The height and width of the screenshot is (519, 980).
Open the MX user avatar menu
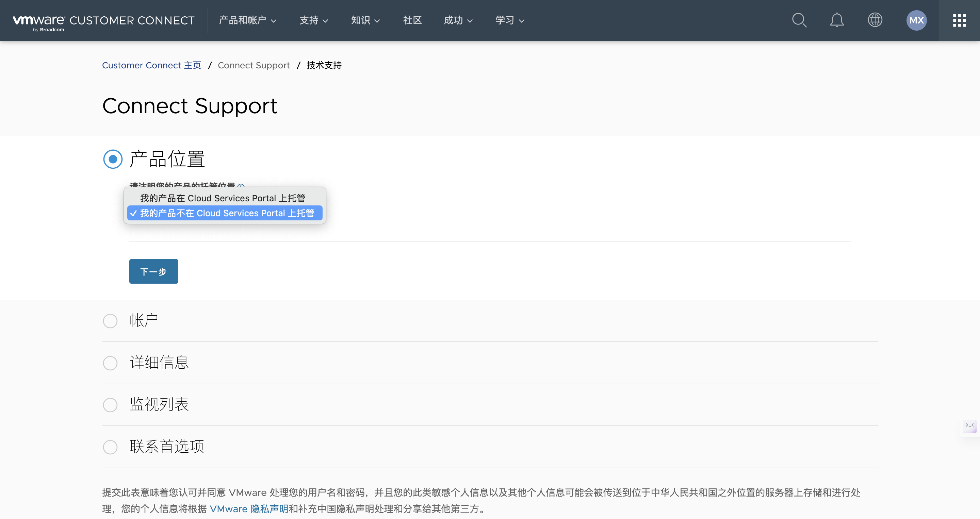(x=916, y=20)
